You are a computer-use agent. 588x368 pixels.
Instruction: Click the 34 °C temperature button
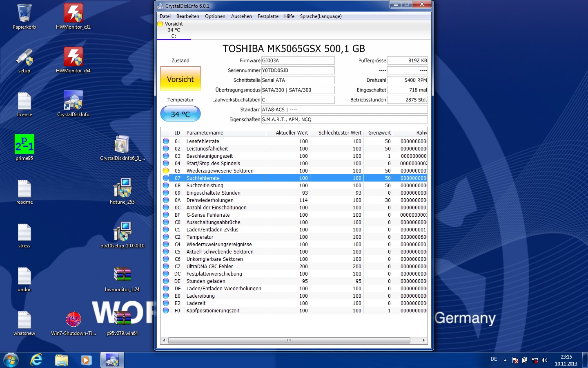tap(180, 114)
